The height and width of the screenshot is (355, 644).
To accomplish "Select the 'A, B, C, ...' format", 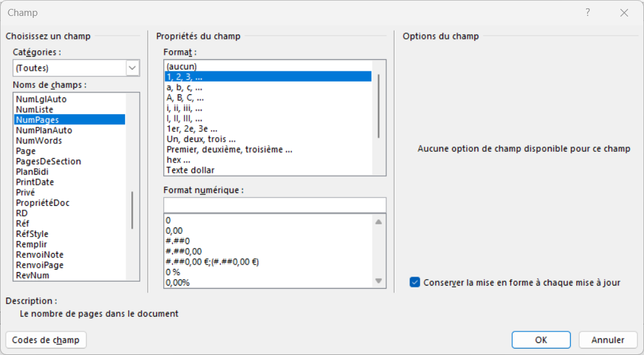I will click(185, 98).
